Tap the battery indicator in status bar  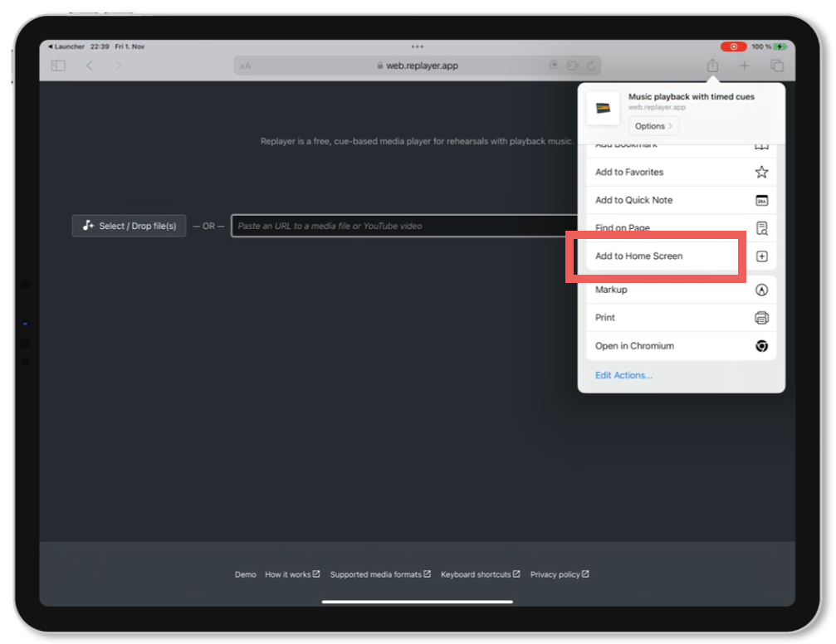tap(780, 47)
